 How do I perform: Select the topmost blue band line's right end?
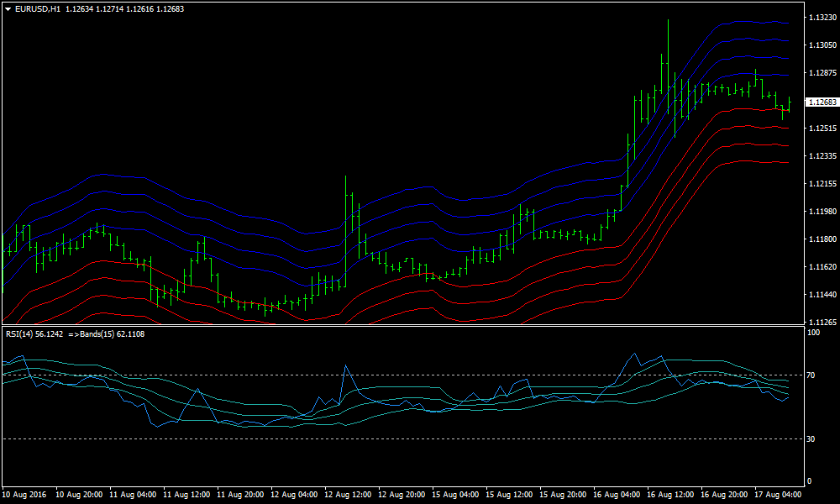click(786, 23)
